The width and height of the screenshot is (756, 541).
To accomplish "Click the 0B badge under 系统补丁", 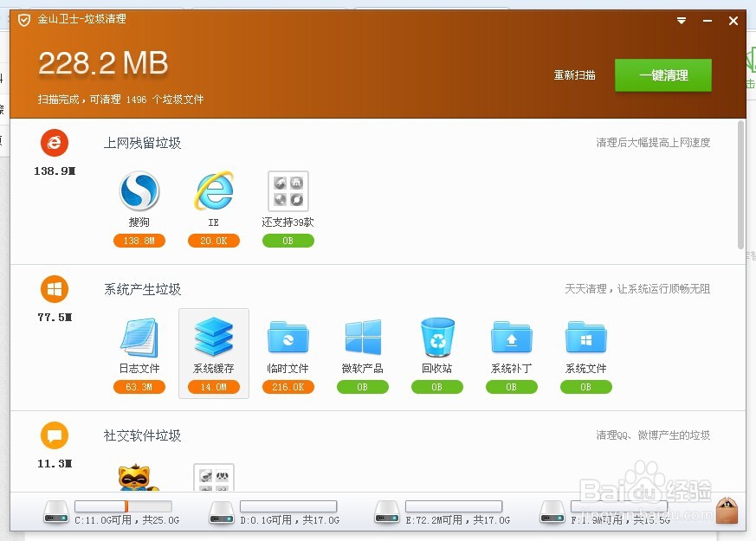I will pos(512,387).
